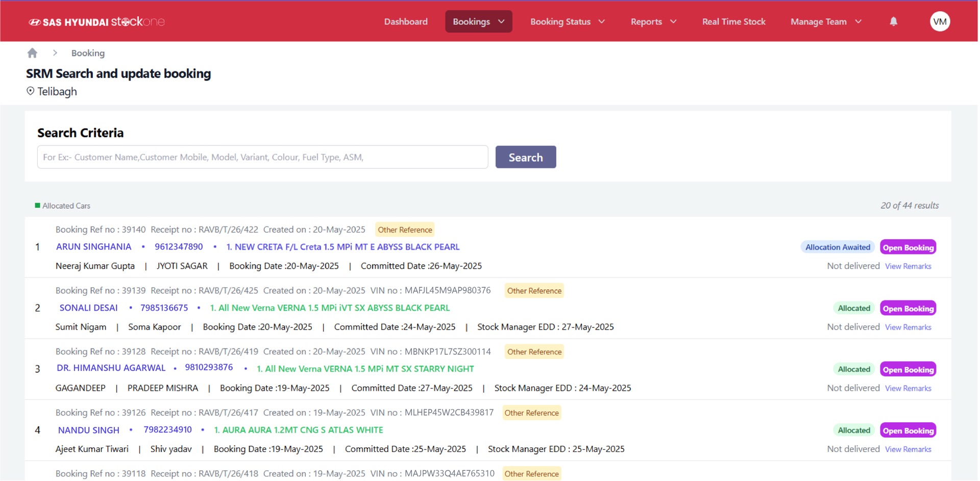Click the Search button
Image resolution: width=980 pixels, height=481 pixels.
525,157
